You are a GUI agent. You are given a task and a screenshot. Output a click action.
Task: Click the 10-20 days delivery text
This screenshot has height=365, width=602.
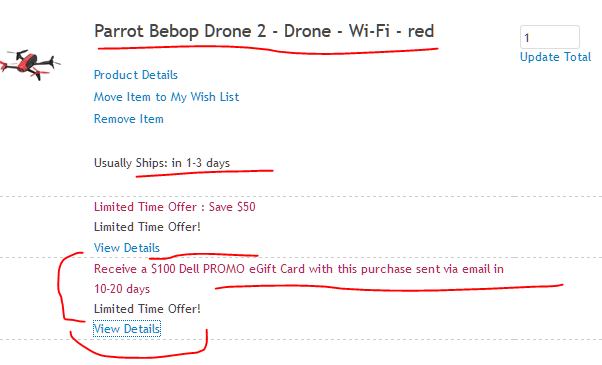(x=122, y=289)
